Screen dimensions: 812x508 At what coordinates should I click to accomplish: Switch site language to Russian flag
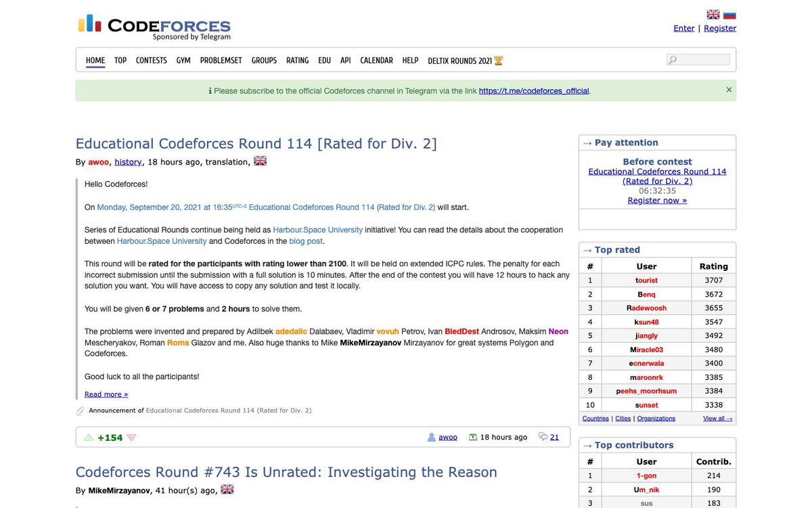pos(729,15)
